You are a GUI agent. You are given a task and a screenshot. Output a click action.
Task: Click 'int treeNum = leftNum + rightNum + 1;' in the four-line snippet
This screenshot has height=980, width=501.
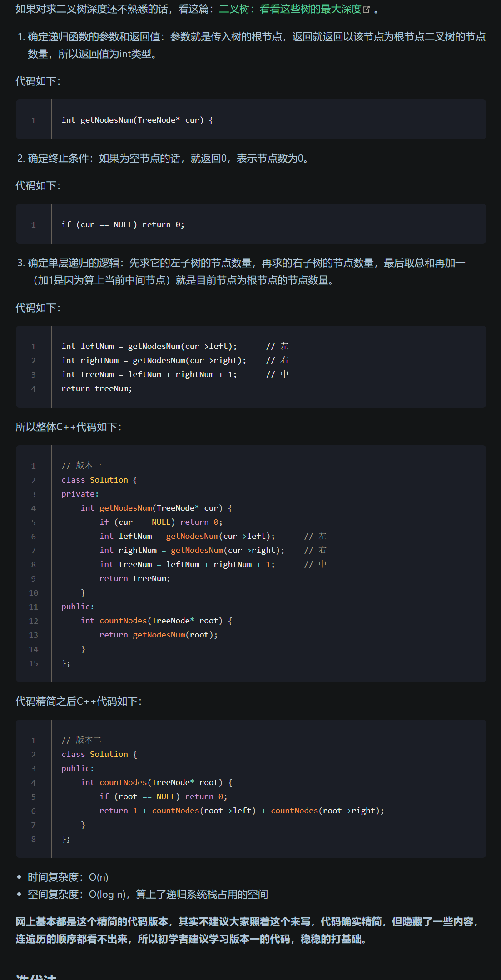(149, 374)
